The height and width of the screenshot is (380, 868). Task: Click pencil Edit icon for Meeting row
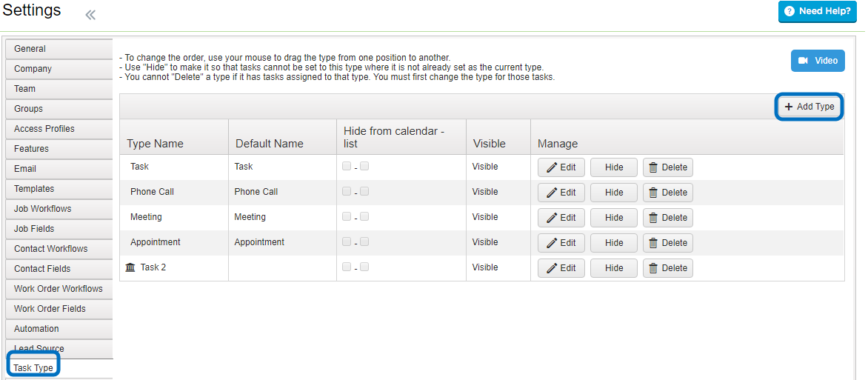551,218
